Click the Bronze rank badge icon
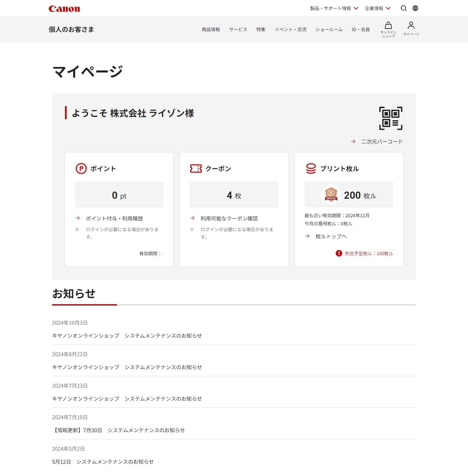 pyautogui.click(x=331, y=194)
